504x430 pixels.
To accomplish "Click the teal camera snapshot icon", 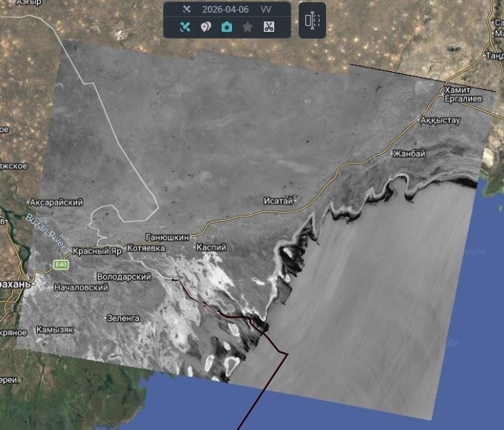I will click(227, 27).
